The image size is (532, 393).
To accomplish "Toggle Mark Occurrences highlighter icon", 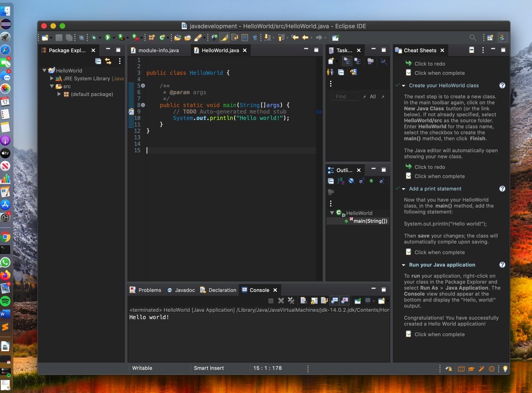I will [224, 38].
